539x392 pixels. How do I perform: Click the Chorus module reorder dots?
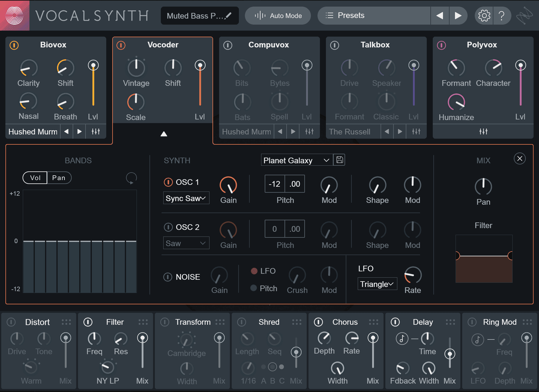point(374,322)
